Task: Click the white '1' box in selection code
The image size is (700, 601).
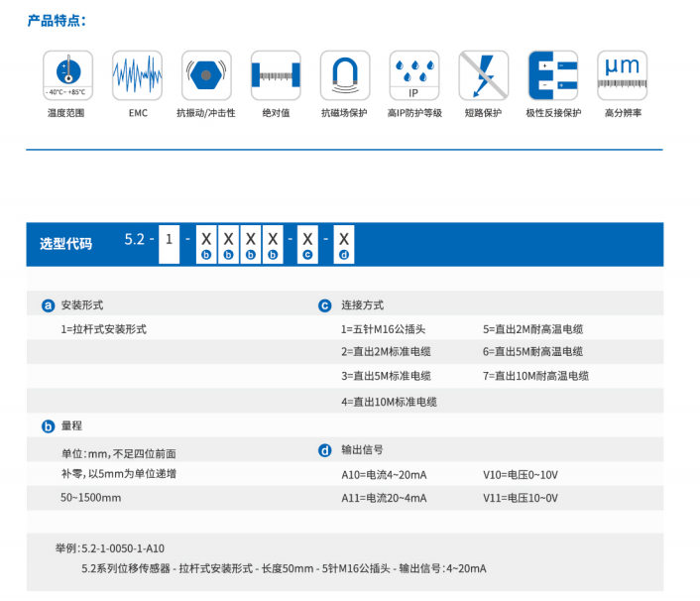Action: click(170, 241)
